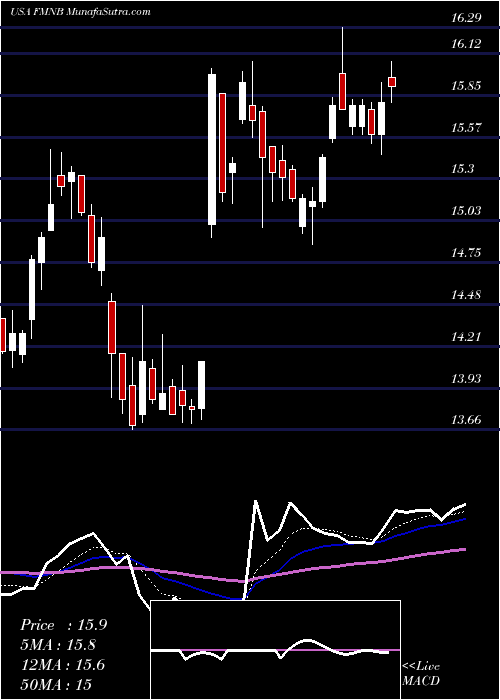
Task: Click the 14.21 price axis label
Action: point(466,336)
